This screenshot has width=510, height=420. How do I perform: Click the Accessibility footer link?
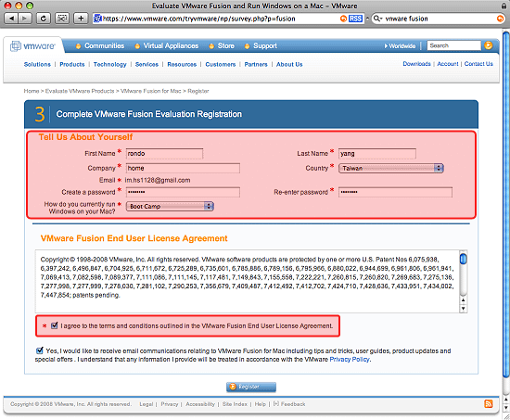pos(200,404)
